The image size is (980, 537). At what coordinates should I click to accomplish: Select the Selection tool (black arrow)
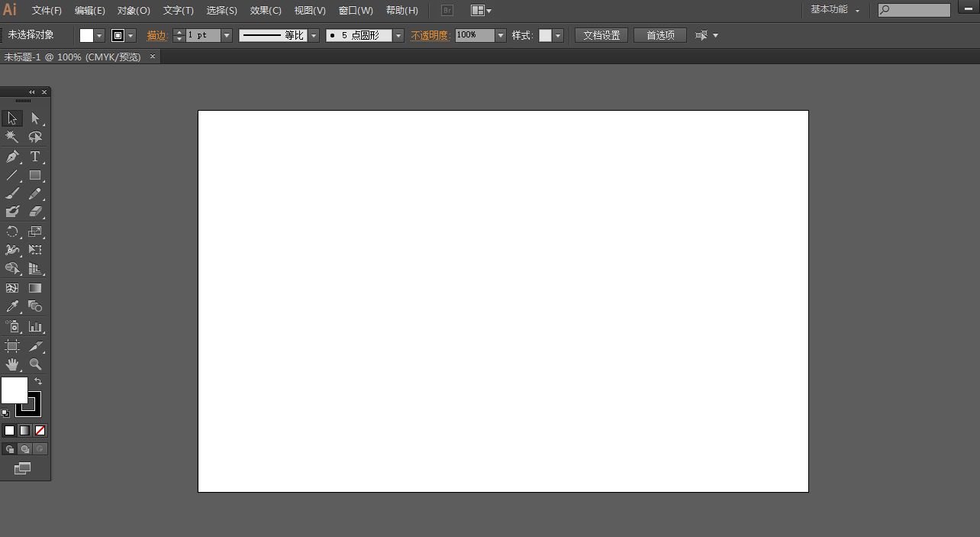12,118
